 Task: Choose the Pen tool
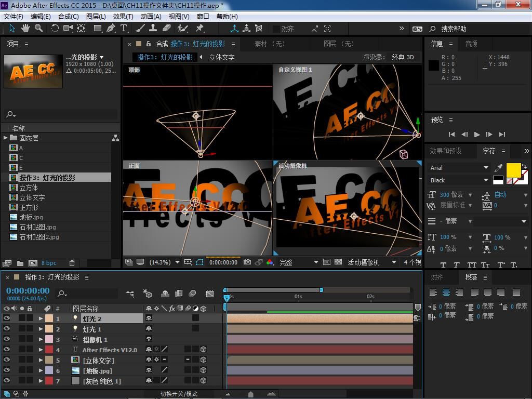click(x=111, y=29)
